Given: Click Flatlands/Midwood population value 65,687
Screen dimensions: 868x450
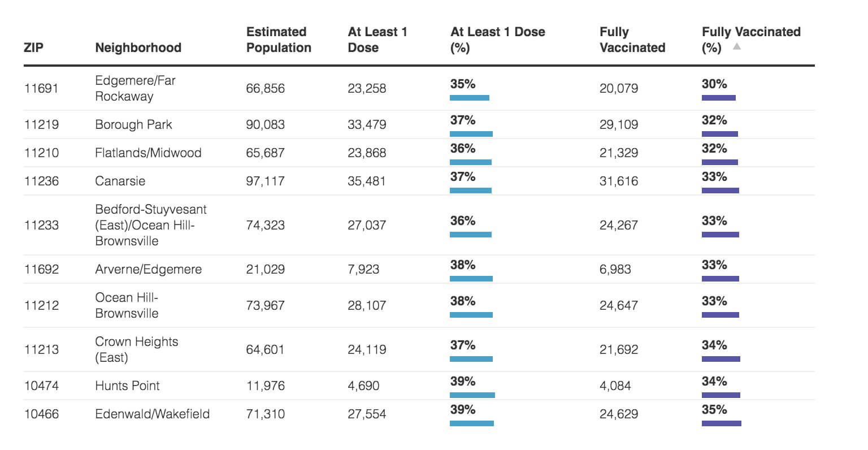Looking at the screenshot, I should pyautogui.click(x=265, y=153).
